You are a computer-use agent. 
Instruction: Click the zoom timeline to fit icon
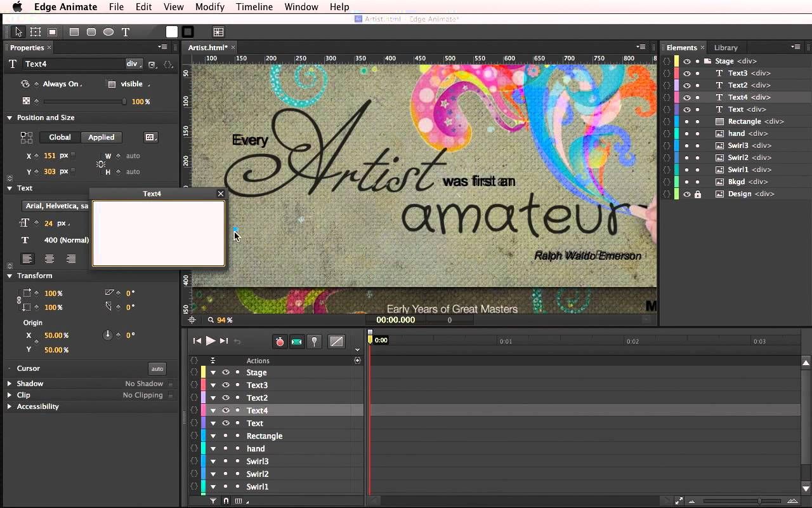click(679, 501)
